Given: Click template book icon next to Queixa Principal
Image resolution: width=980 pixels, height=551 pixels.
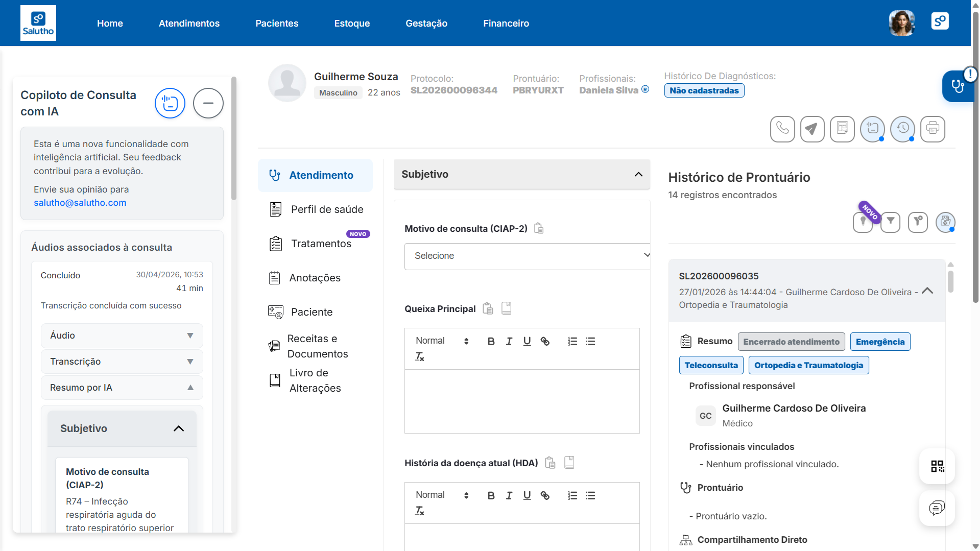Looking at the screenshot, I should (506, 308).
